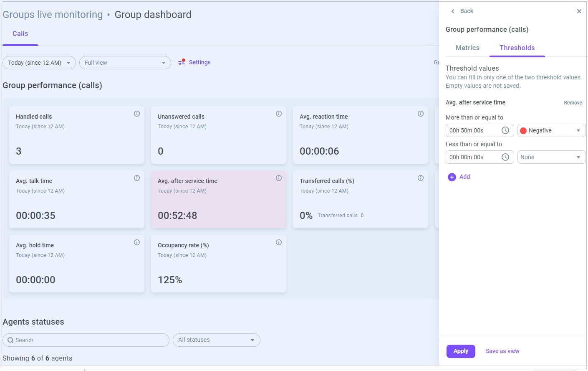This screenshot has width=588, height=371.
Task: Open the All statuses filter dropdown
Action: click(x=217, y=340)
